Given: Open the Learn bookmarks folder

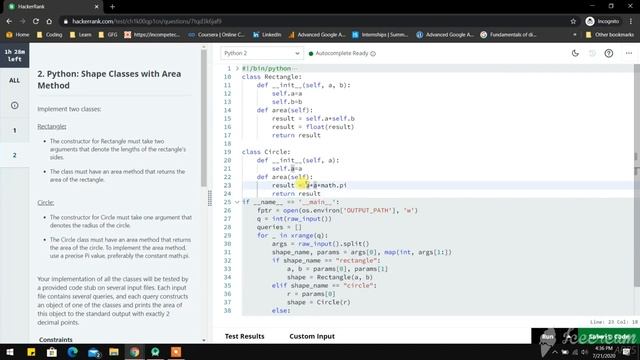Looking at the screenshot, I should [x=80, y=35].
